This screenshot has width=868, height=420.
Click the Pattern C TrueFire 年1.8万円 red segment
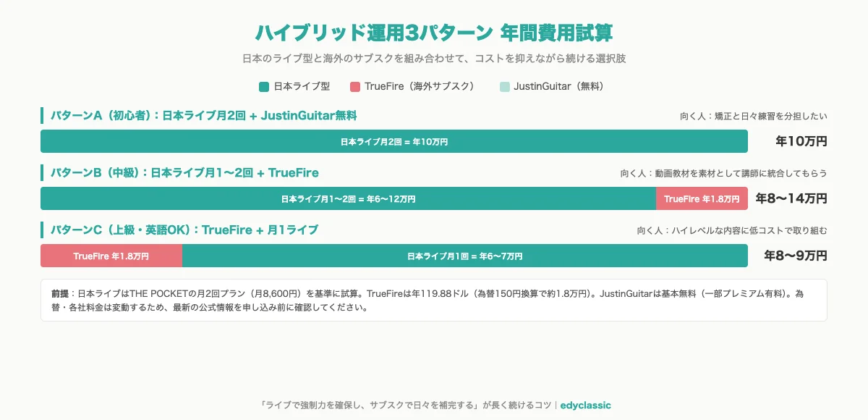click(x=111, y=256)
